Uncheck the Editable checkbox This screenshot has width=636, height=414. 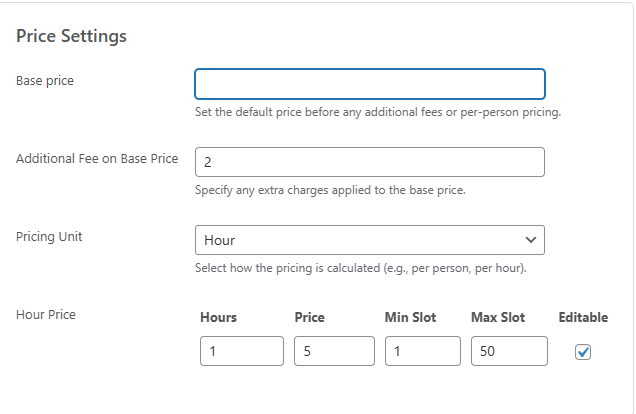tap(582, 352)
